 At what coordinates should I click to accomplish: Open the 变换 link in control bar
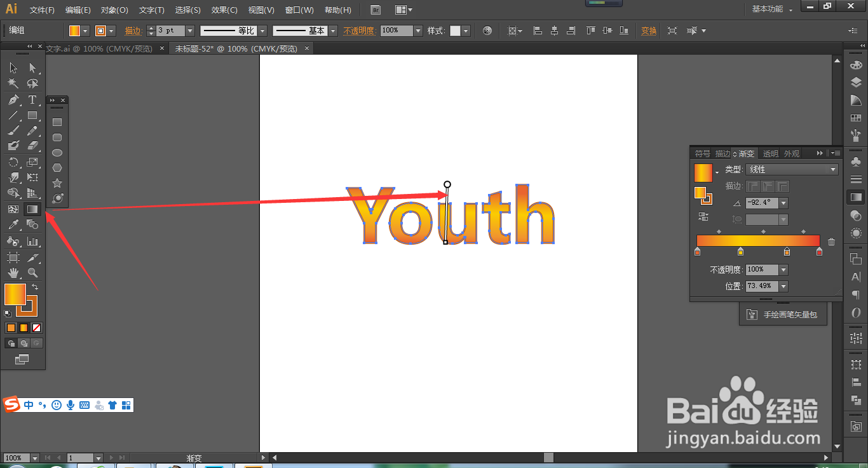point(649,31)
